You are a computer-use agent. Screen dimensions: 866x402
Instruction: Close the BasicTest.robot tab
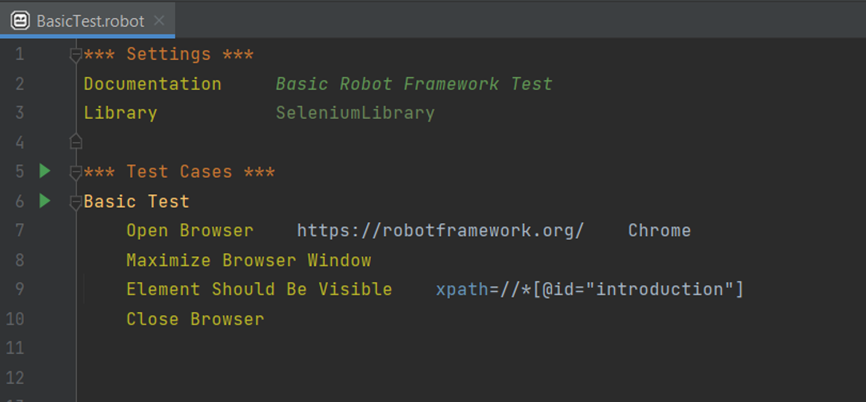[x=159, y=21]
